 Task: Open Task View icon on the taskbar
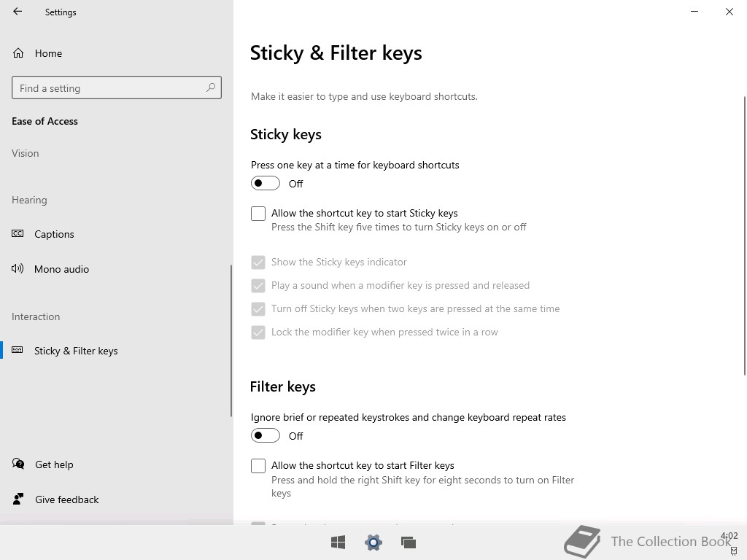coord(409,542)
